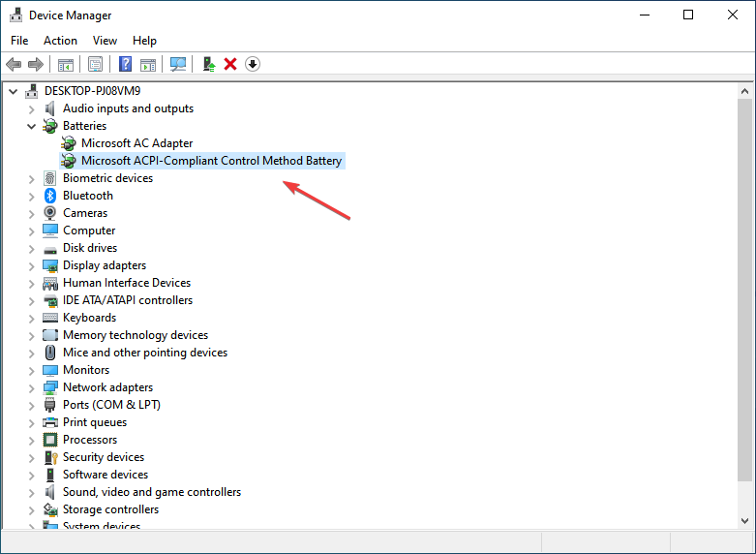Click Mice and other pointing devices icon
The image size is (756, 554).
tap(50, 353)
